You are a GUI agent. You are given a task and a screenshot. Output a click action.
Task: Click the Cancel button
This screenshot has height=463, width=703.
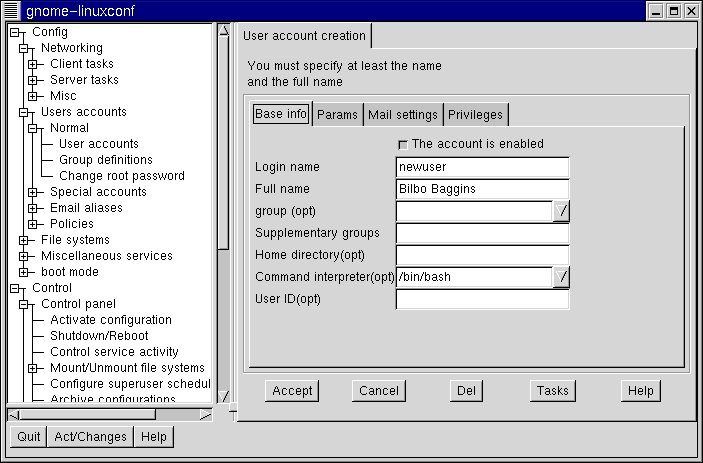pyautogui.click(x=379, y=391)
